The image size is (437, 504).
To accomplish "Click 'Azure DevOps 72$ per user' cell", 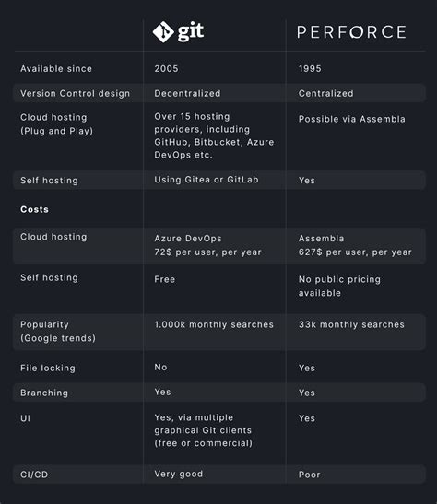I will point(207,245).
